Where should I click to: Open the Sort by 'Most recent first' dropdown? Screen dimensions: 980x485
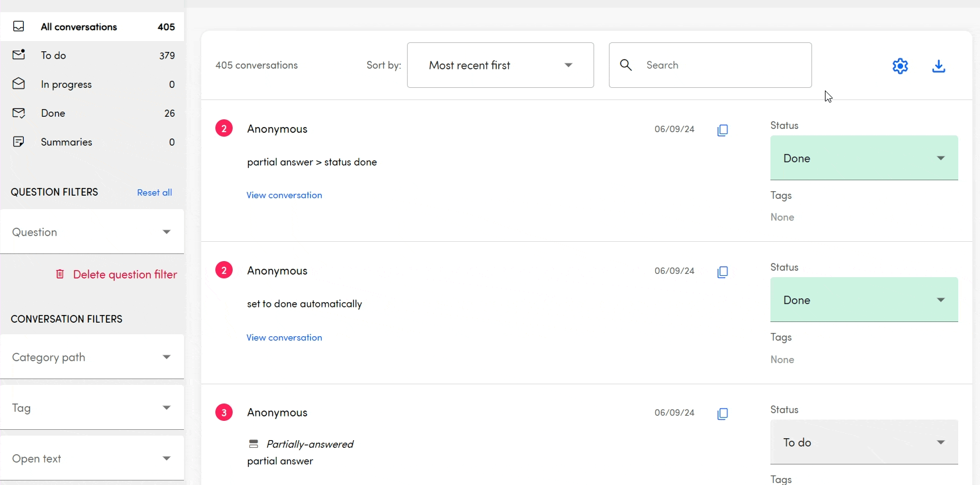pos(500,65)
